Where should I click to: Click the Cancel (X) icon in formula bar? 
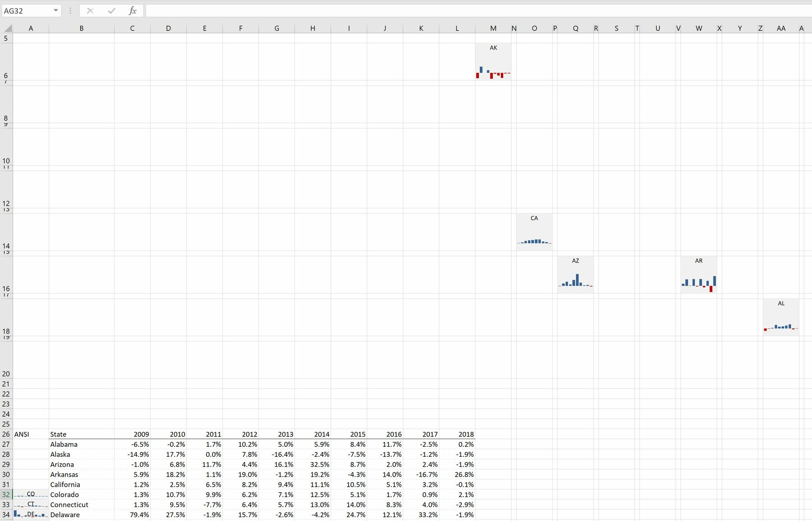90,11
